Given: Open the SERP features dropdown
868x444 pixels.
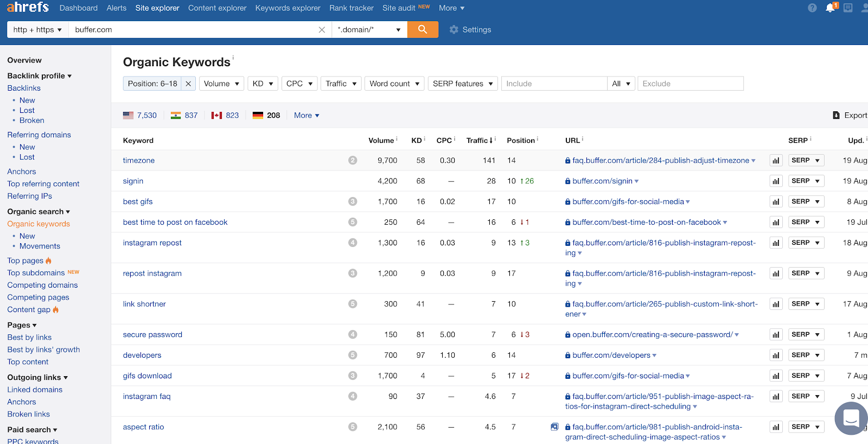Looking at the screenshot, I should (x=462, y=84).
